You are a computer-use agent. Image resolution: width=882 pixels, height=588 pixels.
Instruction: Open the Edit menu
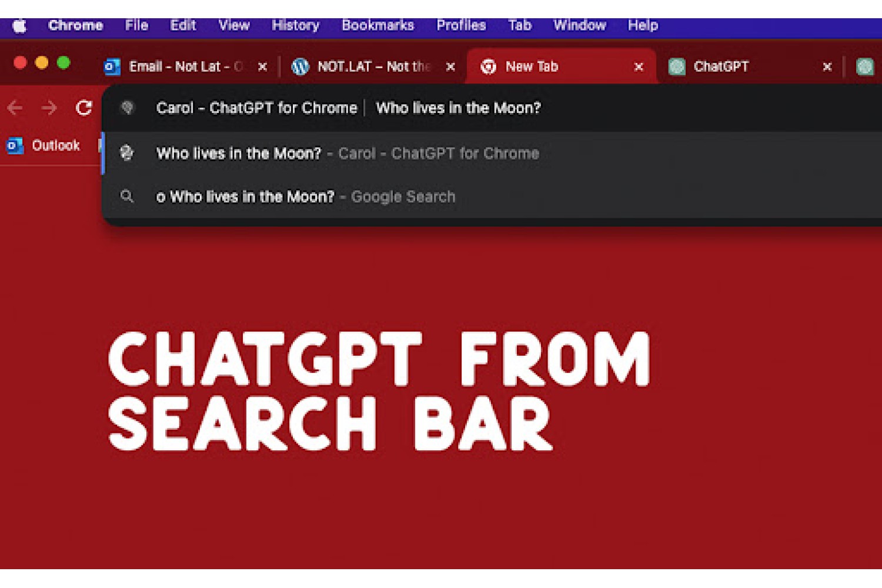pyautogui.click(x=183, y=25)
